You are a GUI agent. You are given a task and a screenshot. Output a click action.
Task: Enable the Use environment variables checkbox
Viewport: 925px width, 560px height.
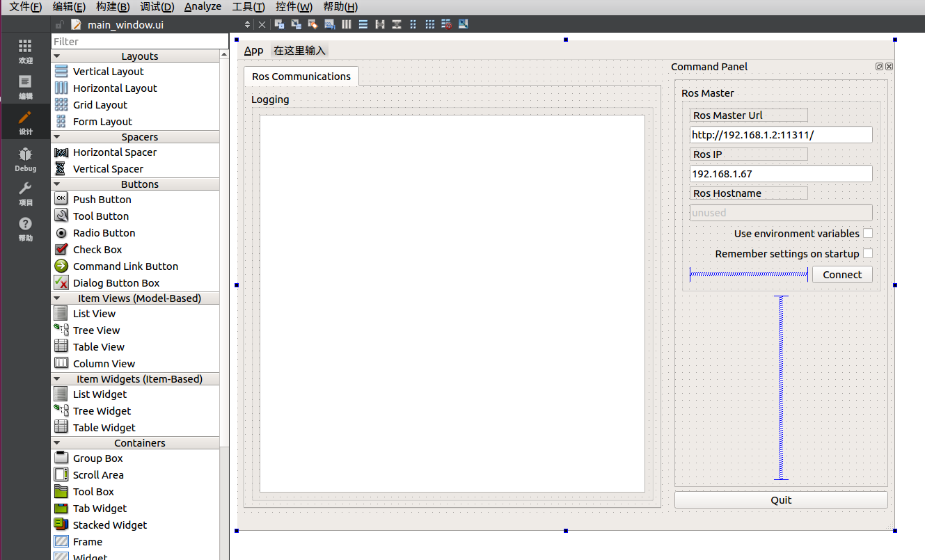(x=868, y=233)
